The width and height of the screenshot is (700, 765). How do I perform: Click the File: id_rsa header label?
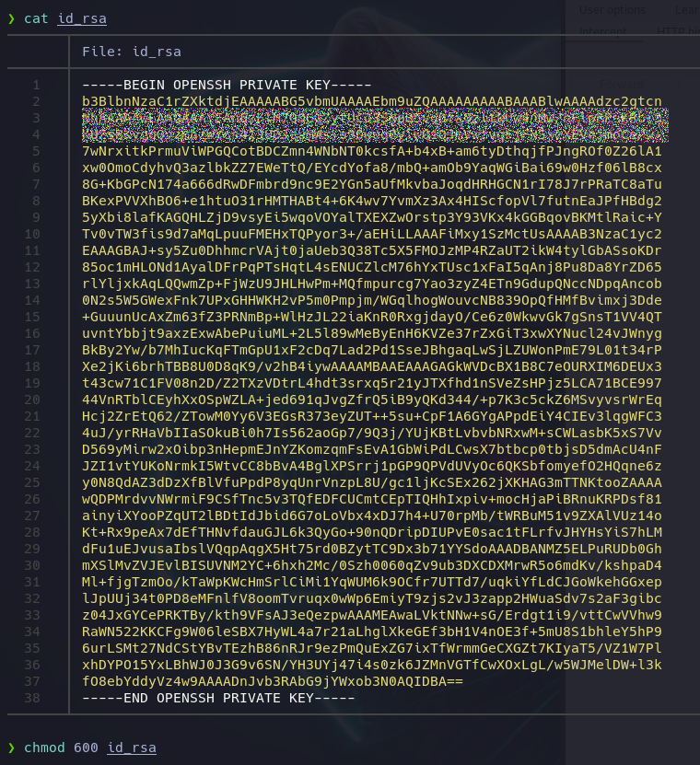131,52
